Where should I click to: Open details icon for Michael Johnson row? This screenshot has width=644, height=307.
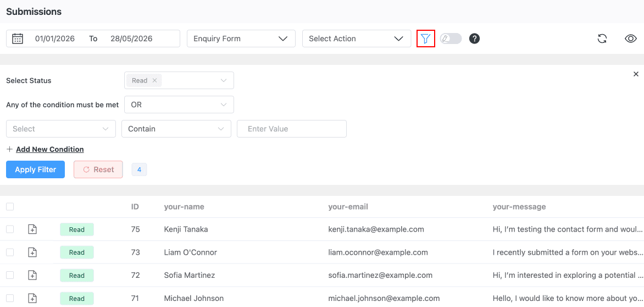32,298
